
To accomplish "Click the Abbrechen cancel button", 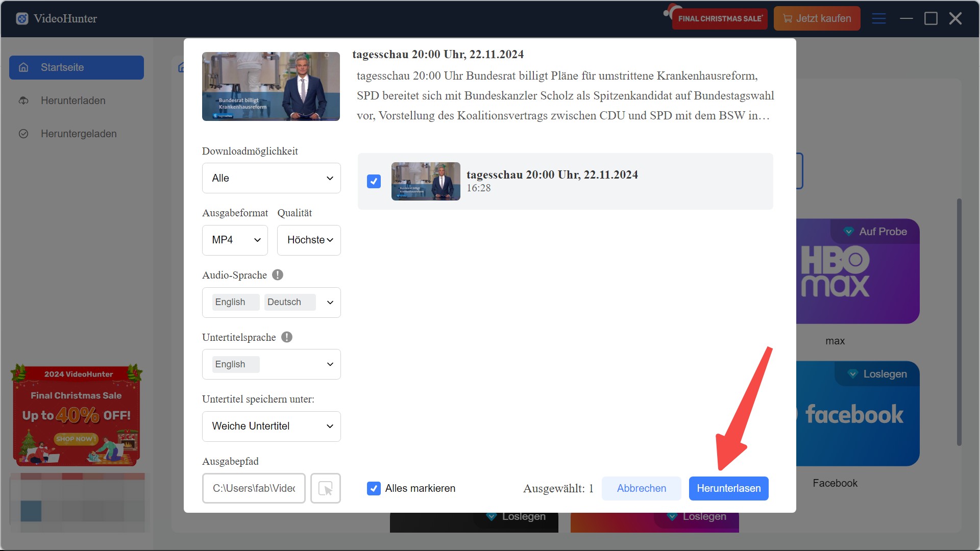I will pyautogui.click(x=642, y=488).
